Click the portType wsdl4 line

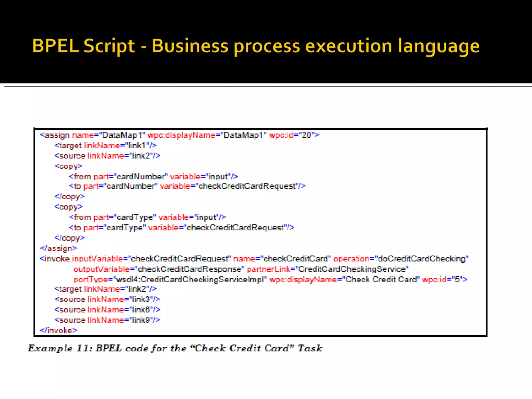[270, 280]
